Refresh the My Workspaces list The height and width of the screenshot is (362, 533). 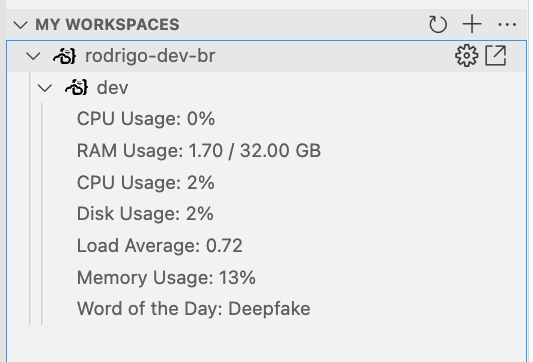click(437, 24)
